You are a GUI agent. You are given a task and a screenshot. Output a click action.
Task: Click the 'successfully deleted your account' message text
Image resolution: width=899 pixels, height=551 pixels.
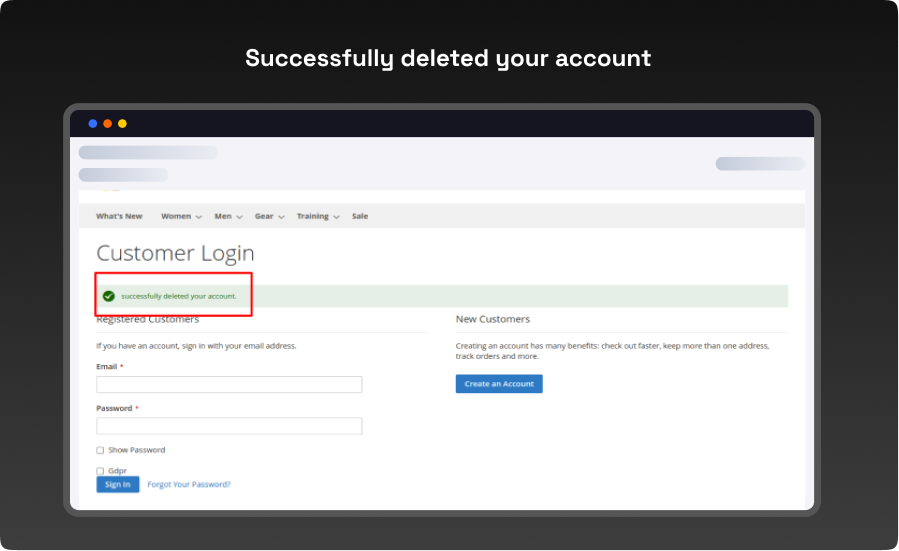(x=178, y=296)
